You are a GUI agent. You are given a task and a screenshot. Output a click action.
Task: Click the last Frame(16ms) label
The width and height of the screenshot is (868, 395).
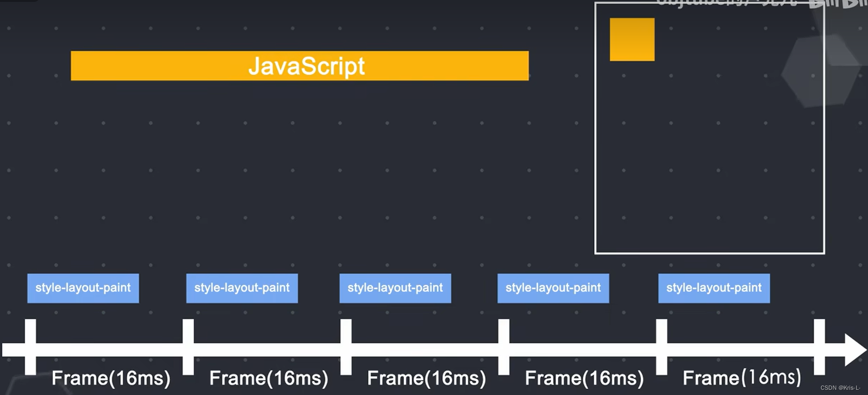coord(742,377)
